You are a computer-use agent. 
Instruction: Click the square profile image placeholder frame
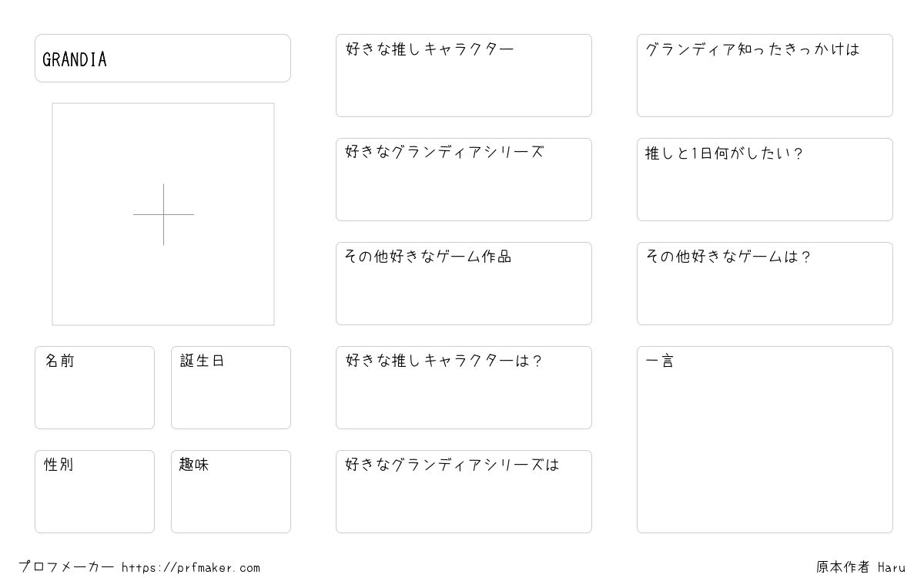point(163,214)
